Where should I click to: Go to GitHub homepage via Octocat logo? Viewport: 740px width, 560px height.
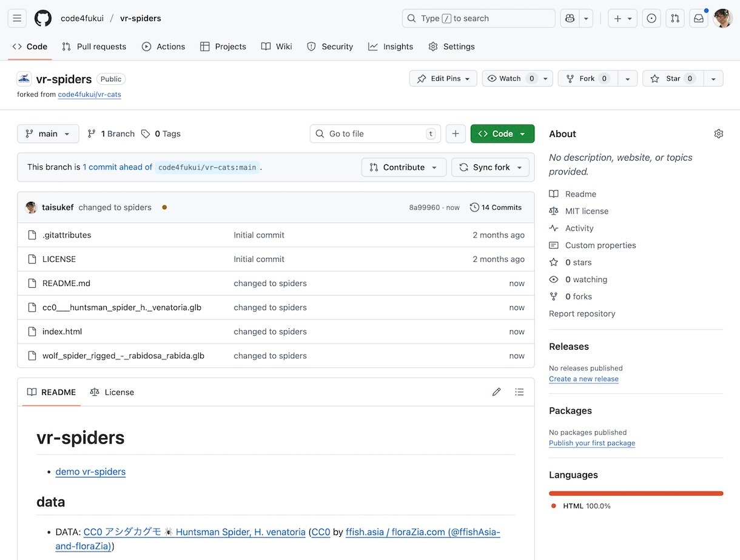[43, 18]
